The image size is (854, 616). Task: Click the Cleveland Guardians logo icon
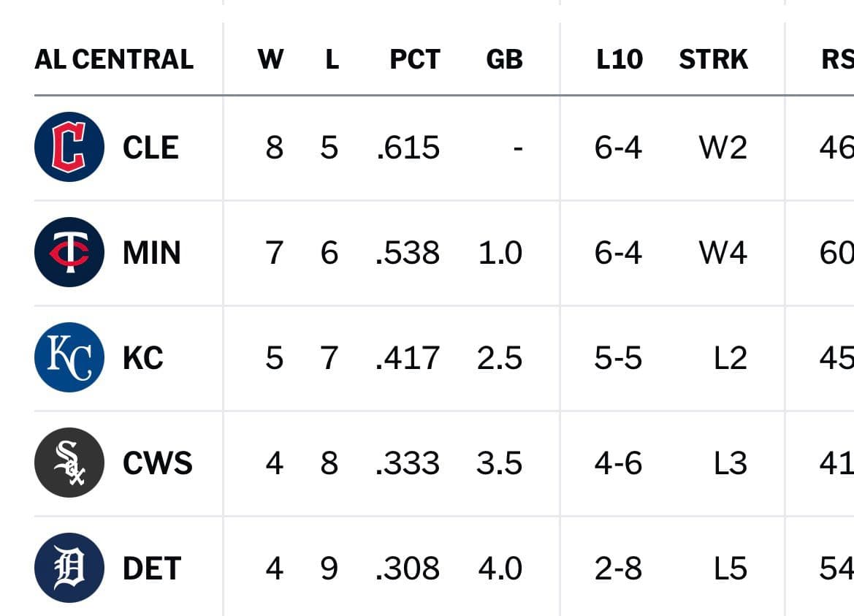tap(69, 147)
